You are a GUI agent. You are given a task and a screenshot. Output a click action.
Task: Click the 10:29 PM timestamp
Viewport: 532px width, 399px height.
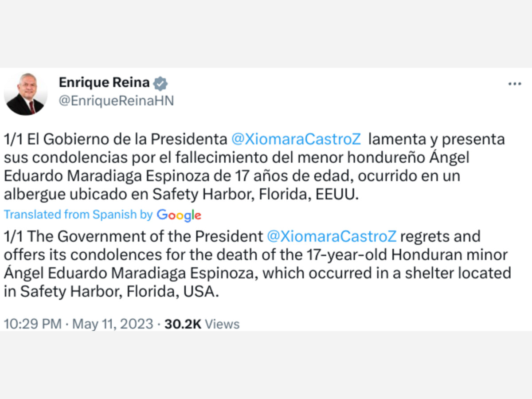(x=33, y=324)
